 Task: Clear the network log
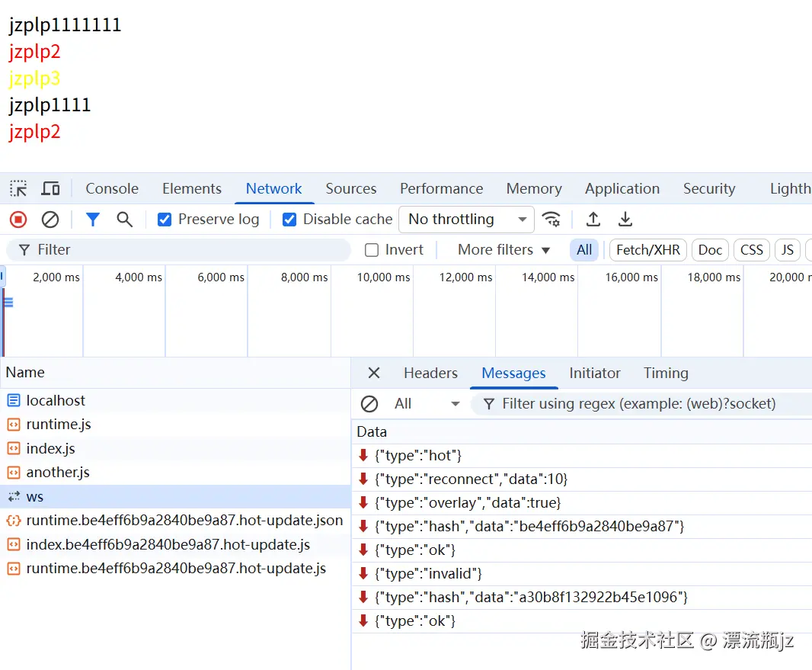click(50, 220)
